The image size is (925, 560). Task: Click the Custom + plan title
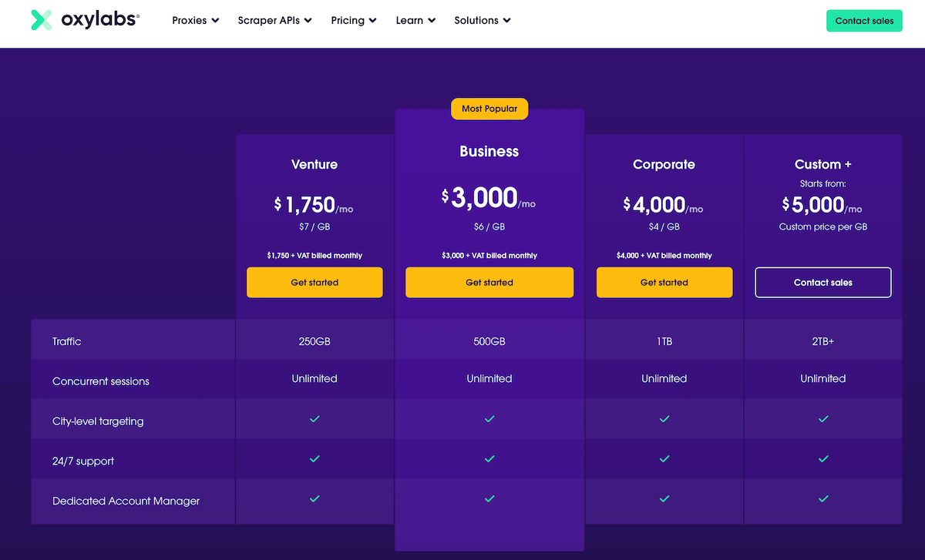point(823,164)
